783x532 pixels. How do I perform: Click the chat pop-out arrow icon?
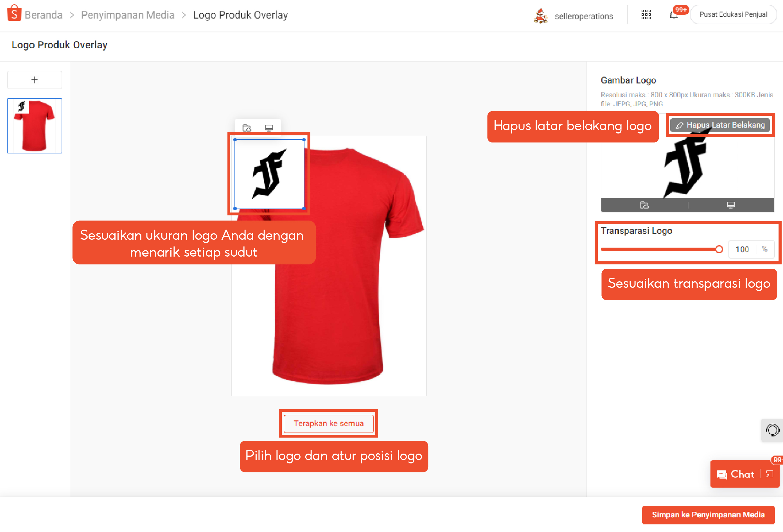tap(770, 474)
